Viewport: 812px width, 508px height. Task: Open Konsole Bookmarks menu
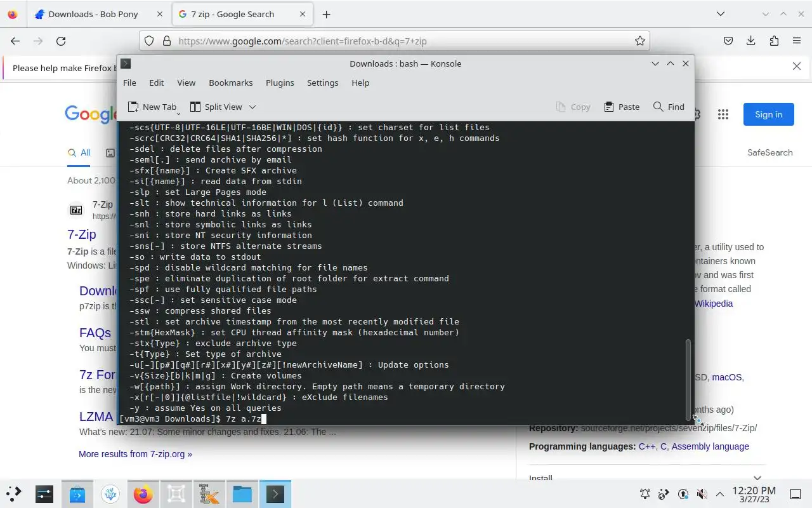pyautogui.click(x=231, y=83)
